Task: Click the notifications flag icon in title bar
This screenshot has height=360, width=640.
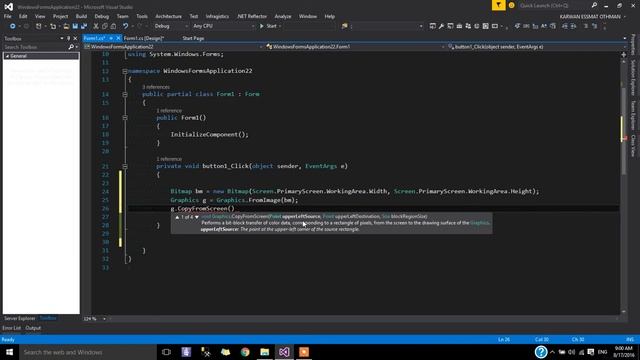Action: coord(498,5)
